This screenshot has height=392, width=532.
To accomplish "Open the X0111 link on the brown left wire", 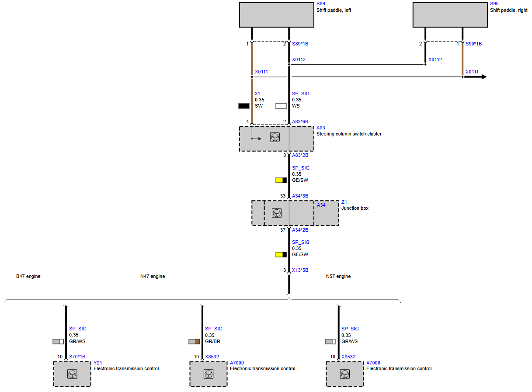I will coord(261,72).
